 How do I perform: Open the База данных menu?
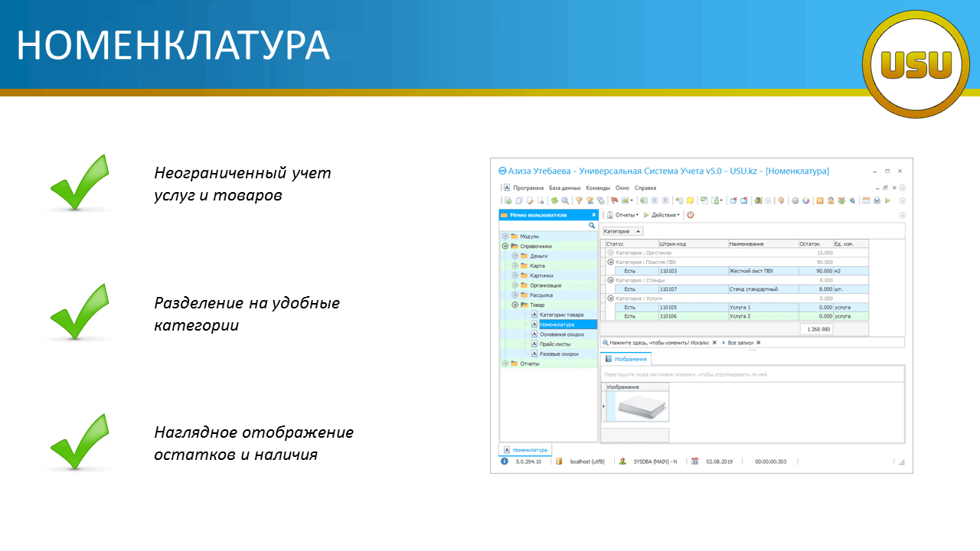click(x=565, y=187)
